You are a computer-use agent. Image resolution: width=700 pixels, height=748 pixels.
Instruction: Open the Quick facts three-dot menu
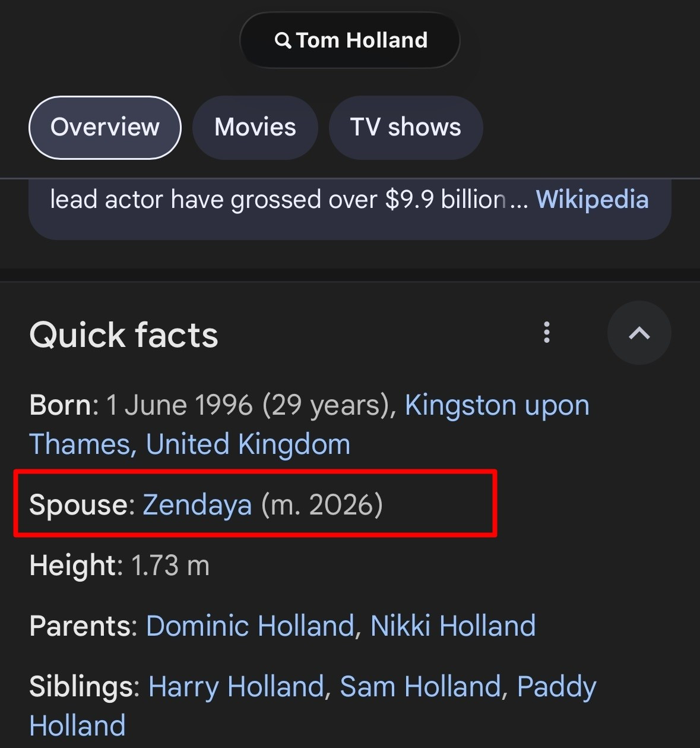pyautogui.click(x=547, y=333)
